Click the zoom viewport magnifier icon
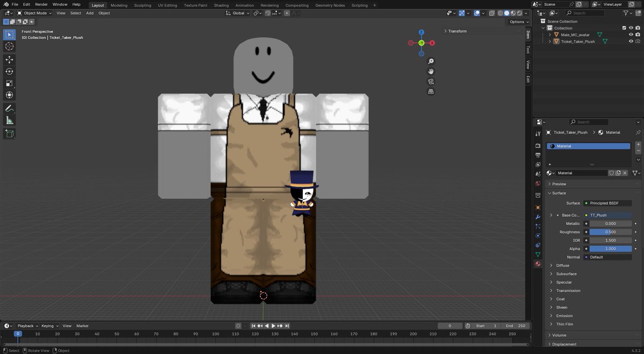Screen dimensions: 644x354 coord(431,62)
